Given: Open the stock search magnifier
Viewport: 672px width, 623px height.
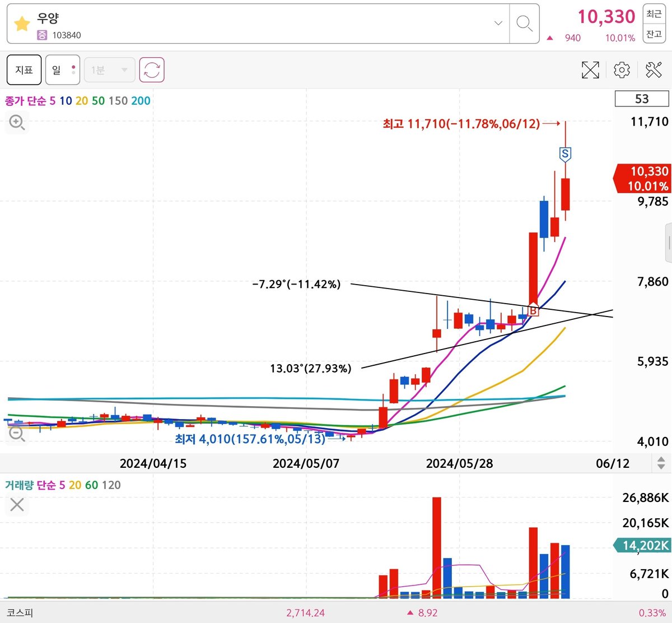Looking at the screenshot, I should click(x=524, y=24).
